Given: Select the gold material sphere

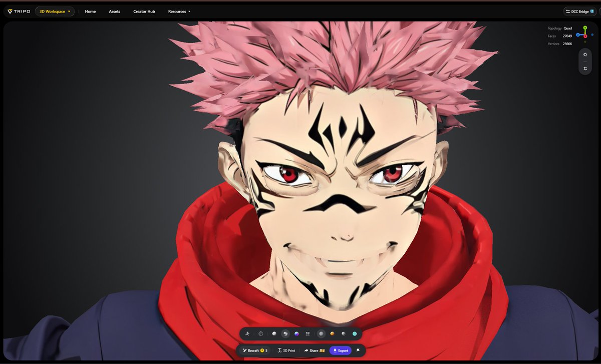Looking at the screenshot, I should click(x=332, y=333).
